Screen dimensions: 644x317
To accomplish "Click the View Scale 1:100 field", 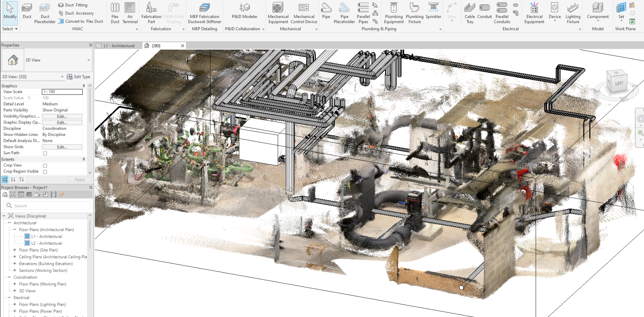I will [x=62, y=92].
